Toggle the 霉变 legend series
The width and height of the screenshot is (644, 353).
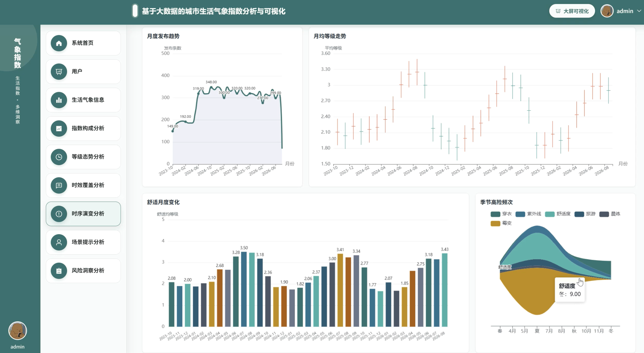pos(501,223)
